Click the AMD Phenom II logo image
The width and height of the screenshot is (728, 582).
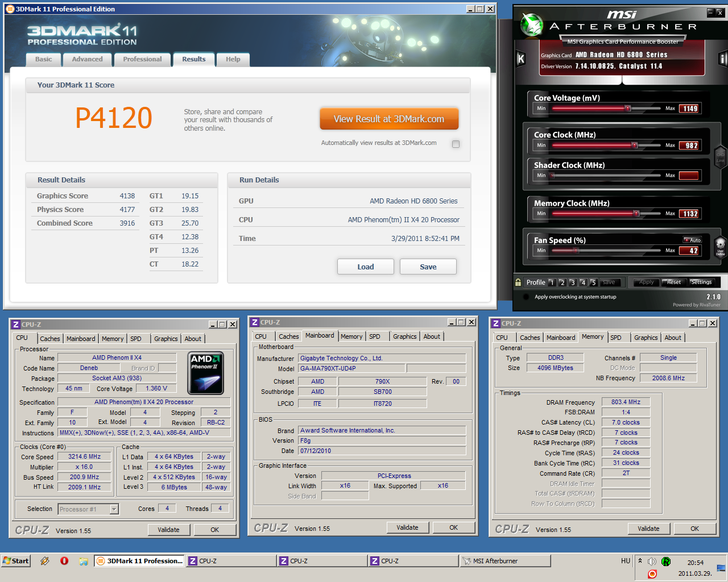206,373
